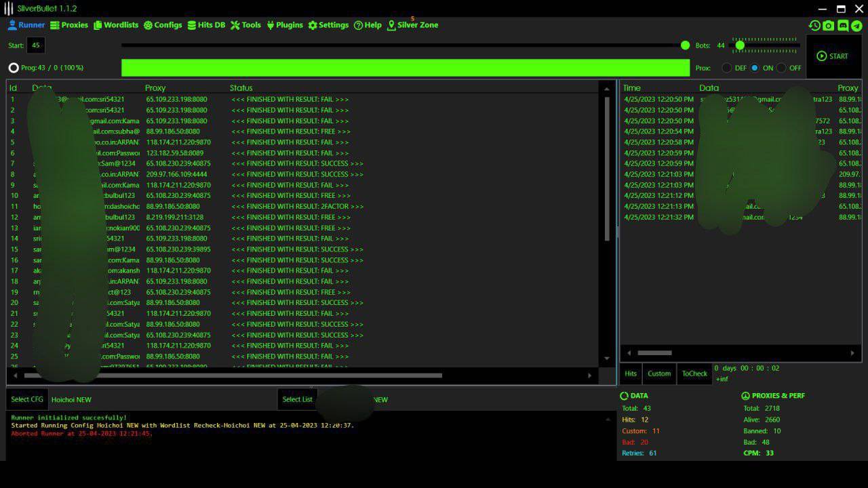Click the Bots count slider handle

pos(740,45)
